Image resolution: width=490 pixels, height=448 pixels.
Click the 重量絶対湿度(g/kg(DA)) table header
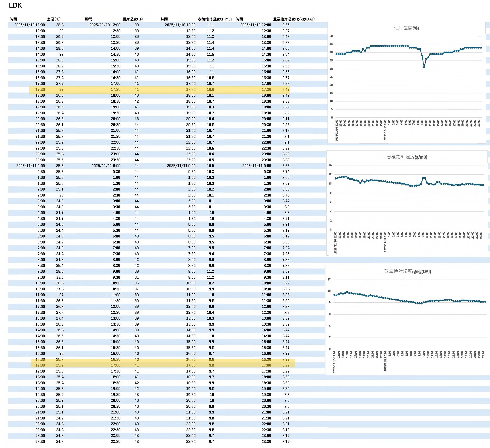294,19
